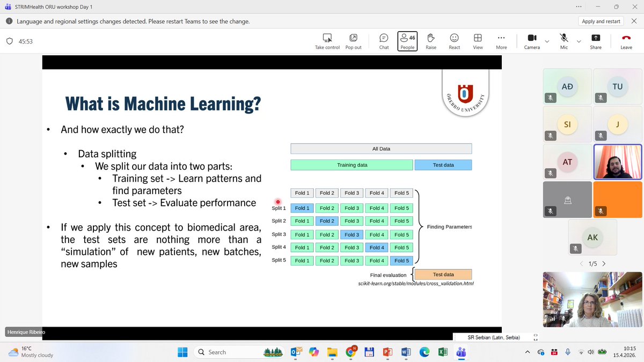644x362 pixels.
Task: Expand microphone options dropdown arrow
Action: click(x=579, y=41)
